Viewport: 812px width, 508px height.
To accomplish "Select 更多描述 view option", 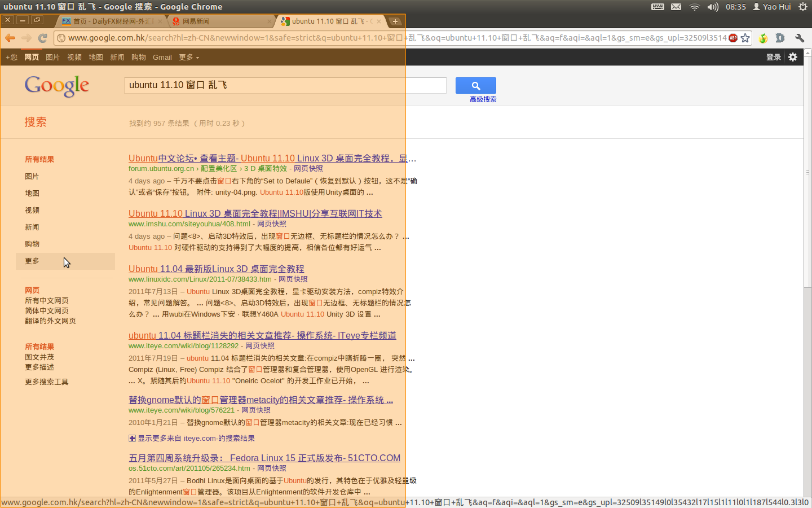I will [x=39, y=367].
